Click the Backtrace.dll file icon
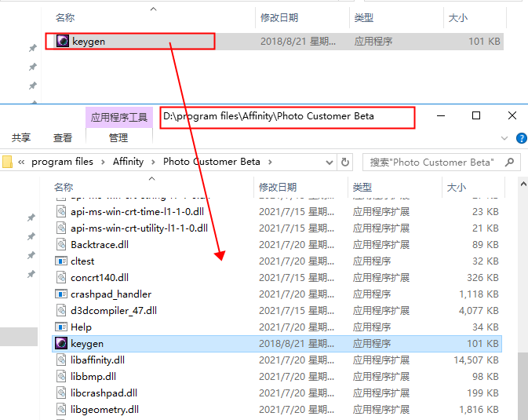Screen dimensions: 528x420 [x=61, y=244]
